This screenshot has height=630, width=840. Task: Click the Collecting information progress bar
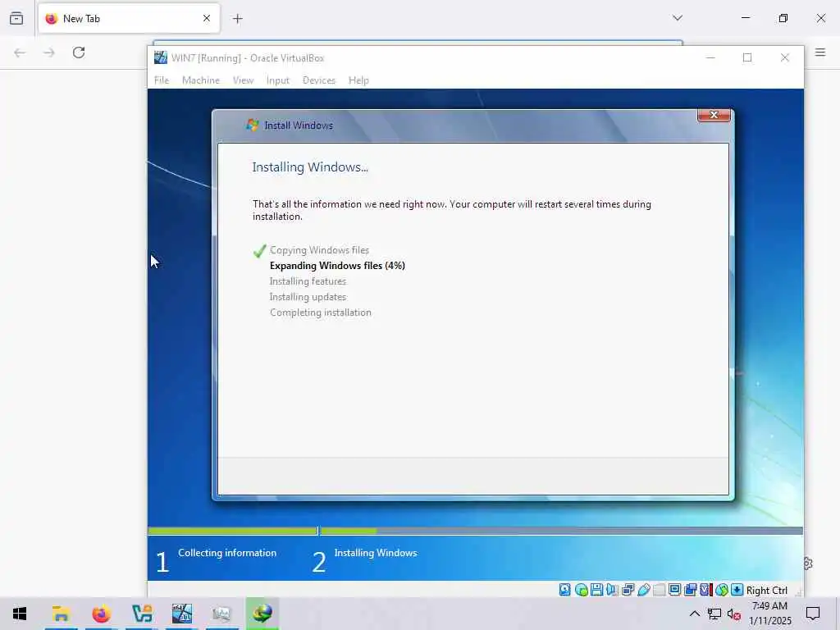tap(232, 531)
